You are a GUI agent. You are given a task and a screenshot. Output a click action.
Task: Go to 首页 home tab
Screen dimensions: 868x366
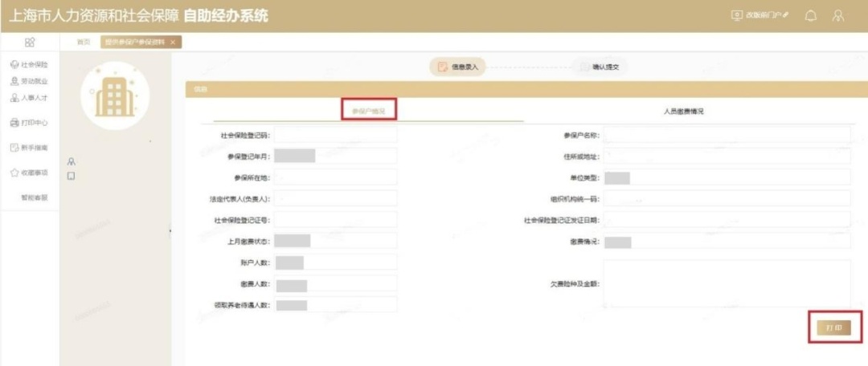(83, 43)
